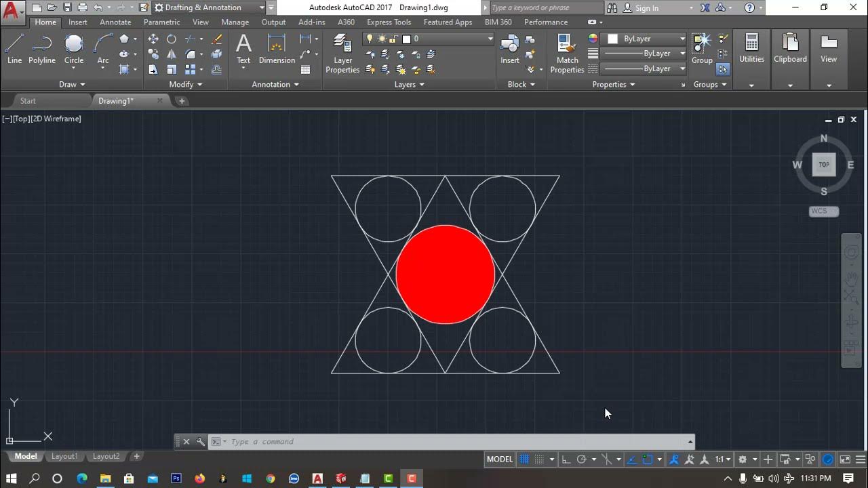Open the workspace Drafting & Annotation dropdown
868x488 pixels.
pyautogui.click(x=209, y=7)
